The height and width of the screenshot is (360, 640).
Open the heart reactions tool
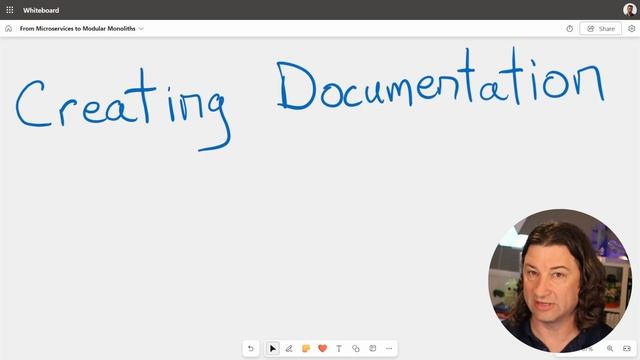pyautogui.click(x=322, y=349)
